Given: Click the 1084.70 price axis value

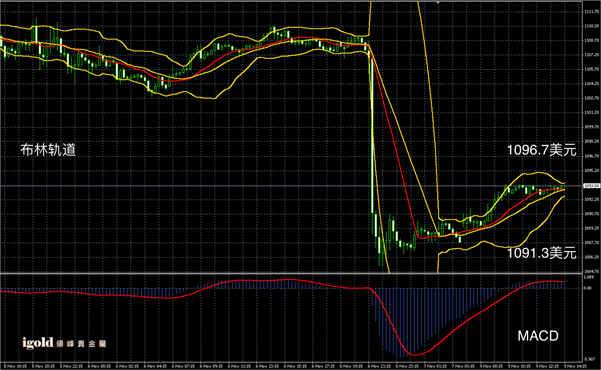Looking at the screenshot, I should [x=590, y=271].
